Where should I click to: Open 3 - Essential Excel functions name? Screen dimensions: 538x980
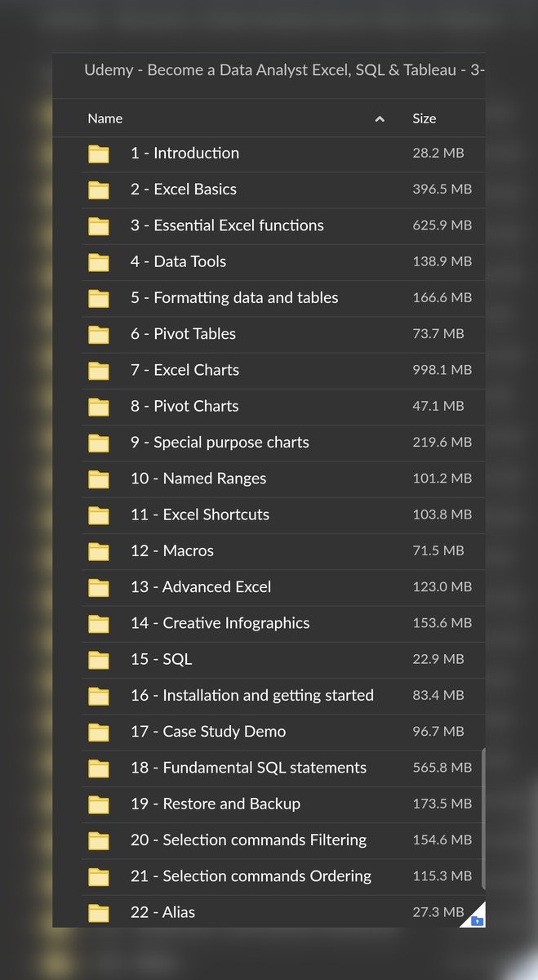click(x=227, y=225)
